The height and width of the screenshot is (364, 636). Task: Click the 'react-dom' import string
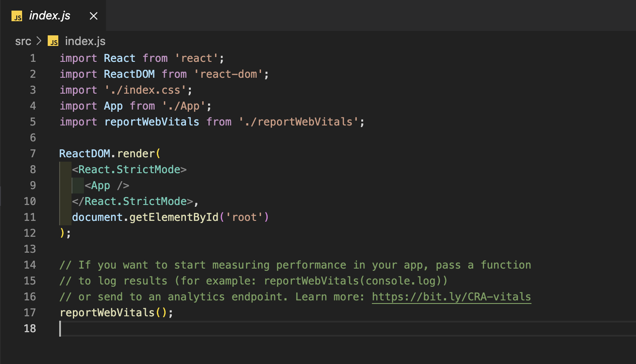[228, 74]
